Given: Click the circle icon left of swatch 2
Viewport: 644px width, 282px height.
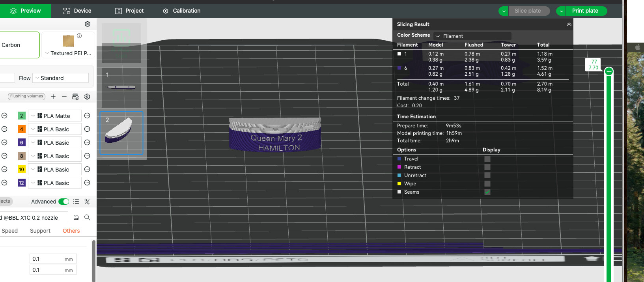Looking at the screenshot, I should click(4, 116).
